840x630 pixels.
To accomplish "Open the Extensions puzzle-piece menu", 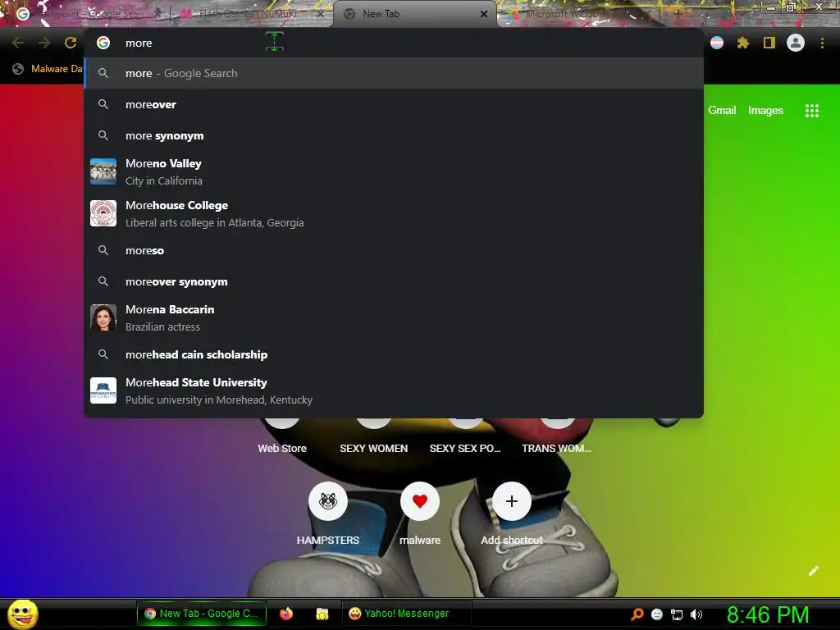I will 742,43.
